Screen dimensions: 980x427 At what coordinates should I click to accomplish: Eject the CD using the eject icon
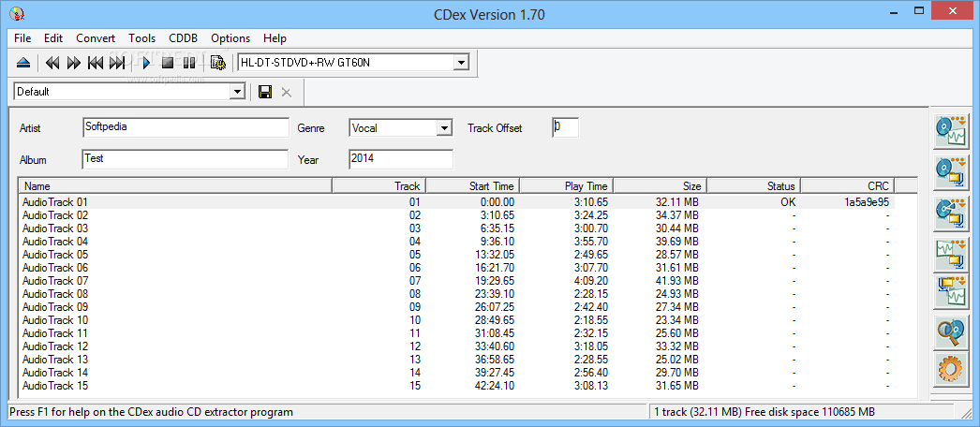point(23,63)
